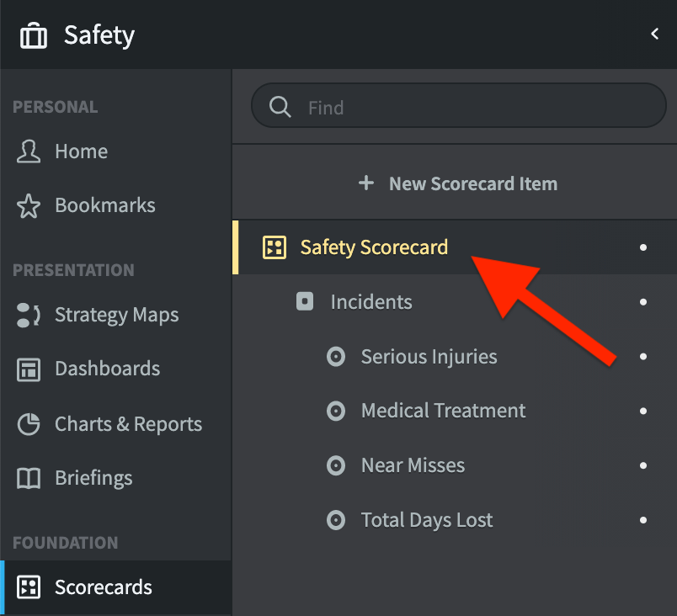Collapse the panel using the top-right chevron
The height and width of the screenshot is (616, 677).
655,34
